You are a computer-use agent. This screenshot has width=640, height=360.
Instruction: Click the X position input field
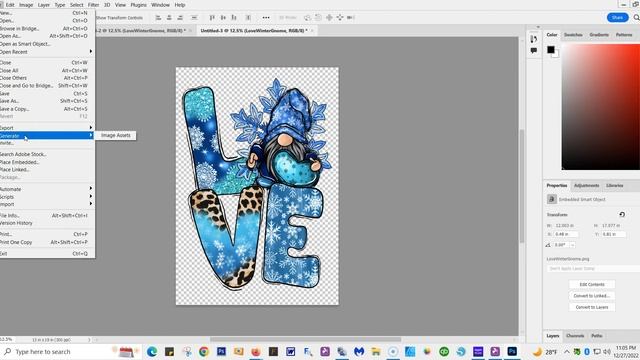point(566,234)
